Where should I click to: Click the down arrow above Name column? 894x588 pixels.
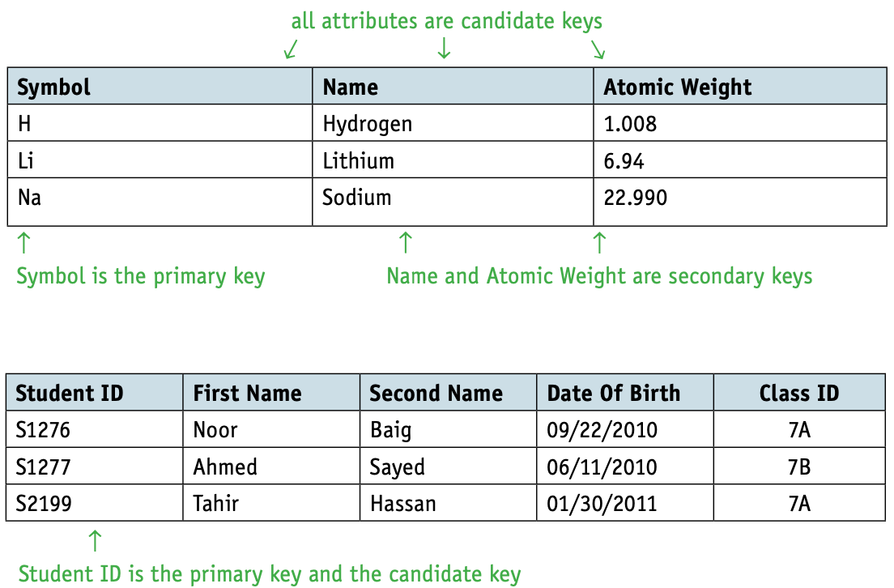(x=444, y=49)
